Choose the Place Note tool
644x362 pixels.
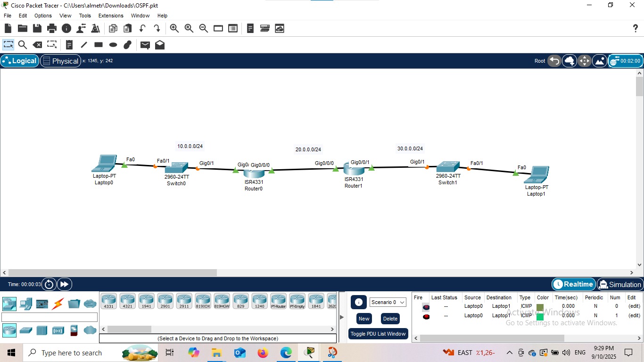(69, 45)
